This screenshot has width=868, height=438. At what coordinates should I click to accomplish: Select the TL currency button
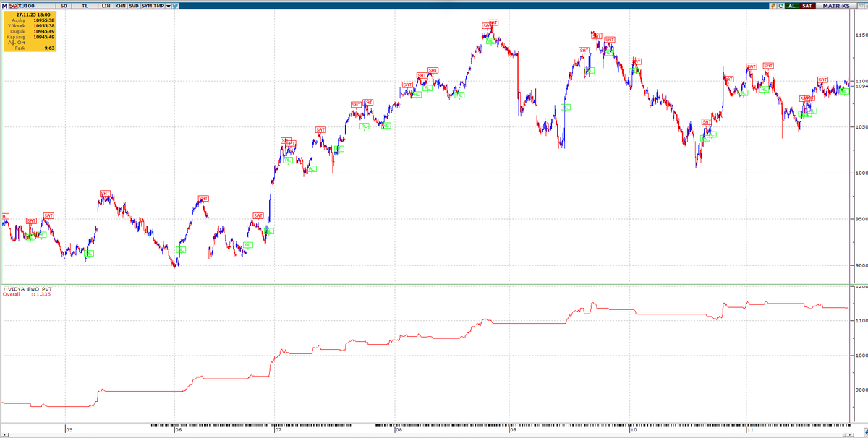(85, 6)
